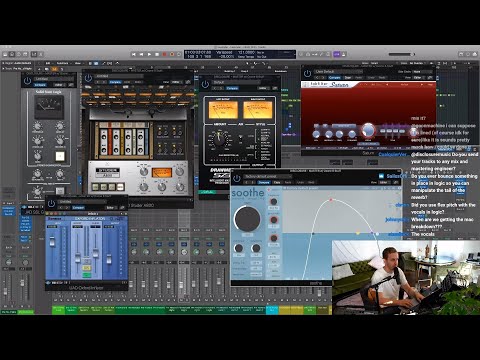Click the red Record transport button
This screenshot has height=360, width=480.
164,54
